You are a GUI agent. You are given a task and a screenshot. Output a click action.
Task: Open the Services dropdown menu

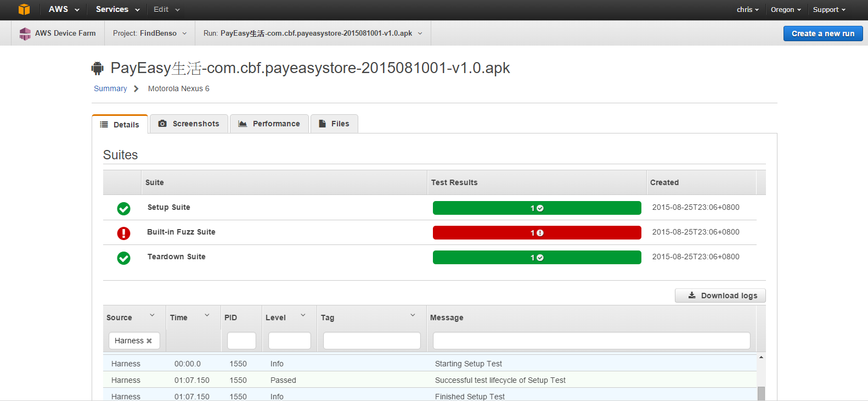(118, 9)
